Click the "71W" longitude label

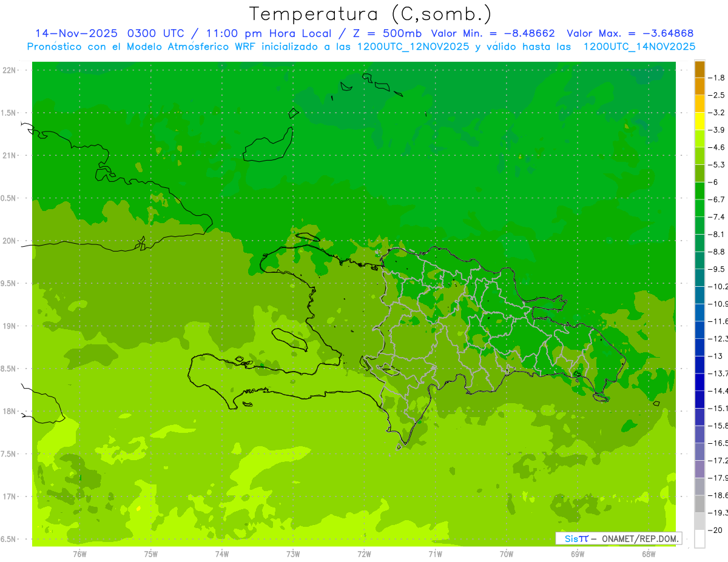(435, 554)
